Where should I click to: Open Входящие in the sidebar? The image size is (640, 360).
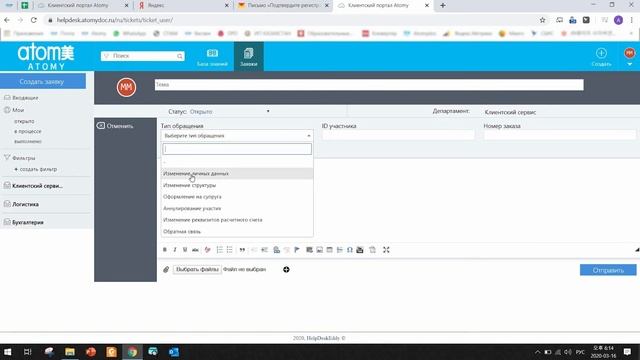[x=25, y=98]
